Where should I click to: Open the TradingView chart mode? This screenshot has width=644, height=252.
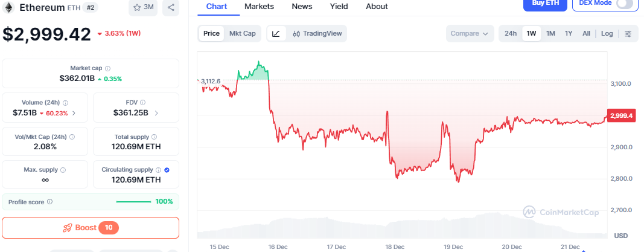(317, 34)
